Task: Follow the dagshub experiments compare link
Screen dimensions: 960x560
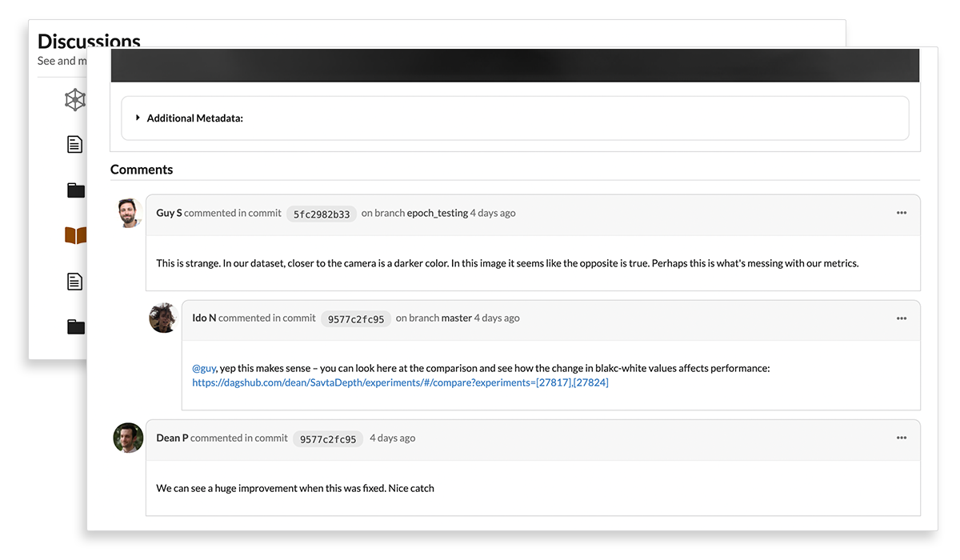Action: coord(400,383)
